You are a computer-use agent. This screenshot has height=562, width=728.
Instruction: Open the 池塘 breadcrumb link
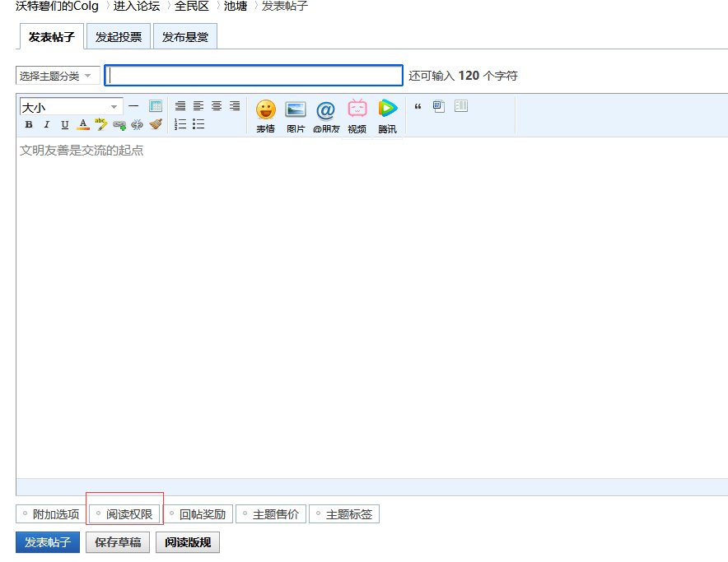click(x=236, y=6)
